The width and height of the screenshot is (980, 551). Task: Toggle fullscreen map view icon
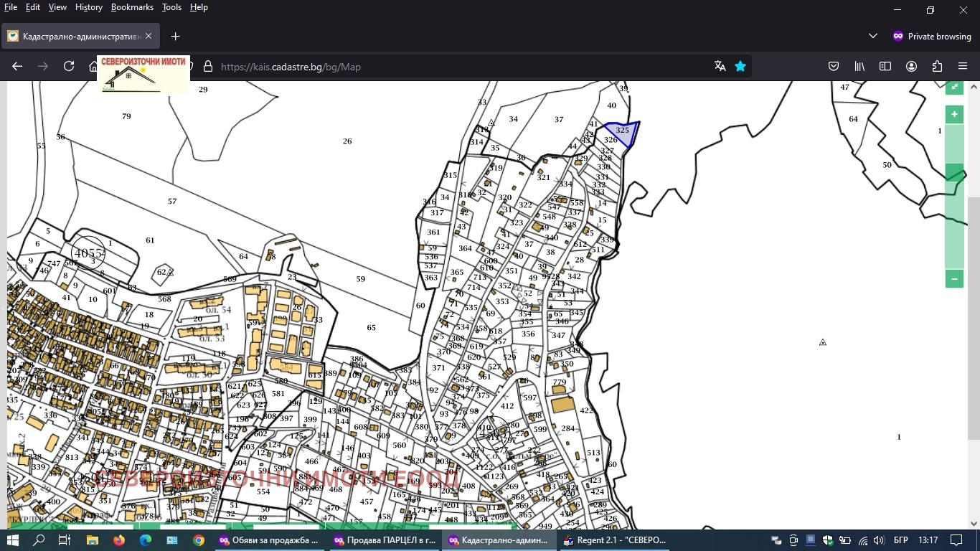tap(954, 88)
